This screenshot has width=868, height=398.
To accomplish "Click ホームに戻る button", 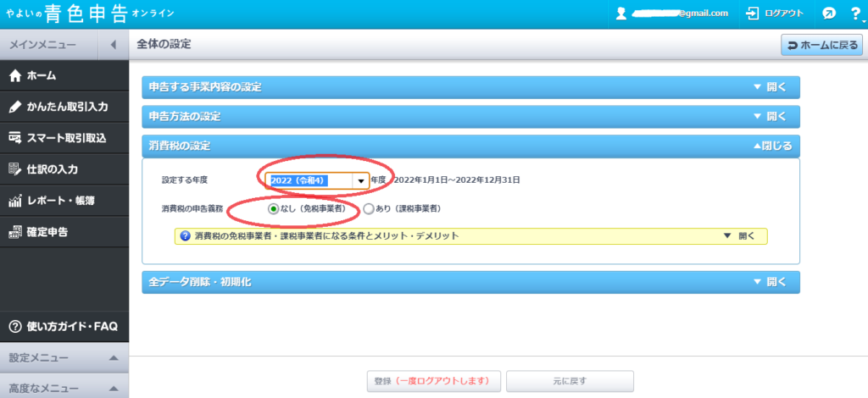I will (821, 46).
